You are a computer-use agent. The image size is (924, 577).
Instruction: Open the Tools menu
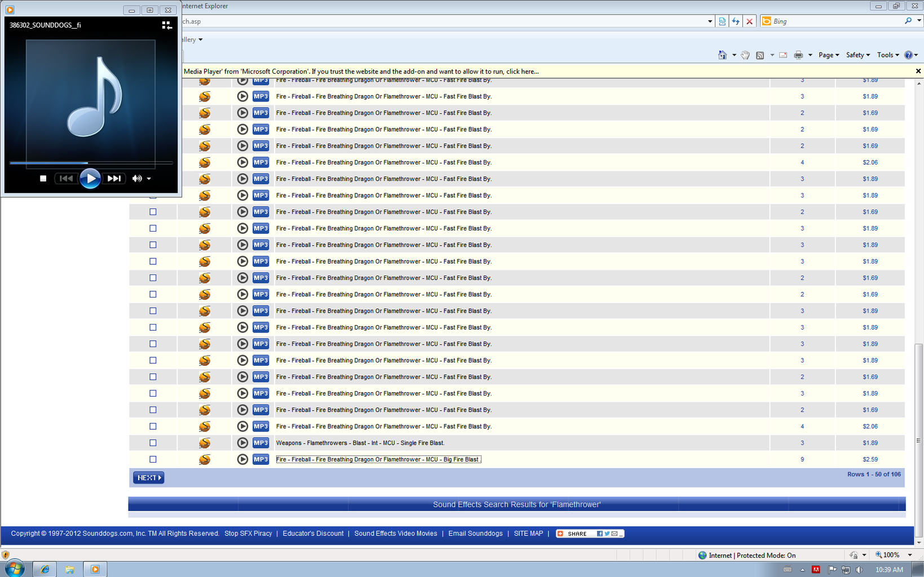coord(888,55)
